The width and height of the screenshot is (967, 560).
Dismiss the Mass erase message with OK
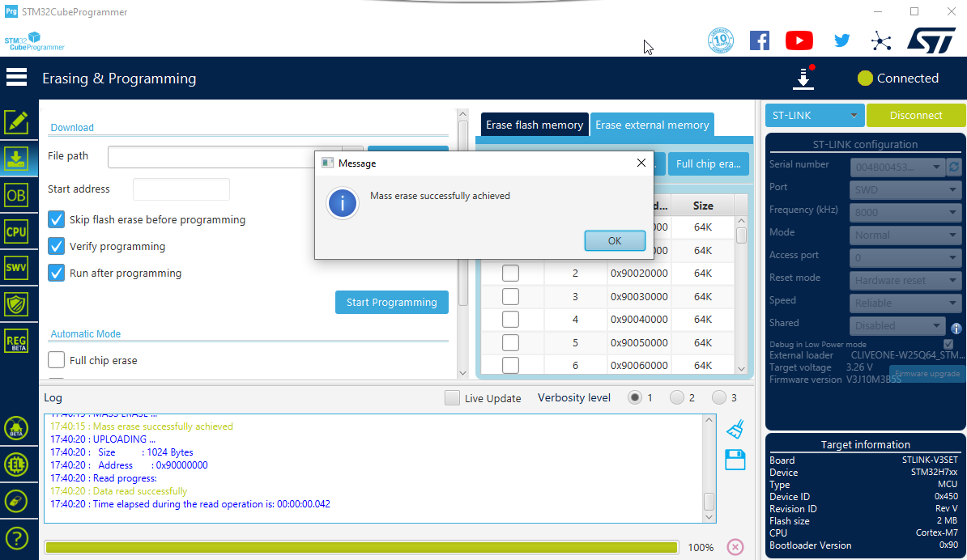(614, 240)
